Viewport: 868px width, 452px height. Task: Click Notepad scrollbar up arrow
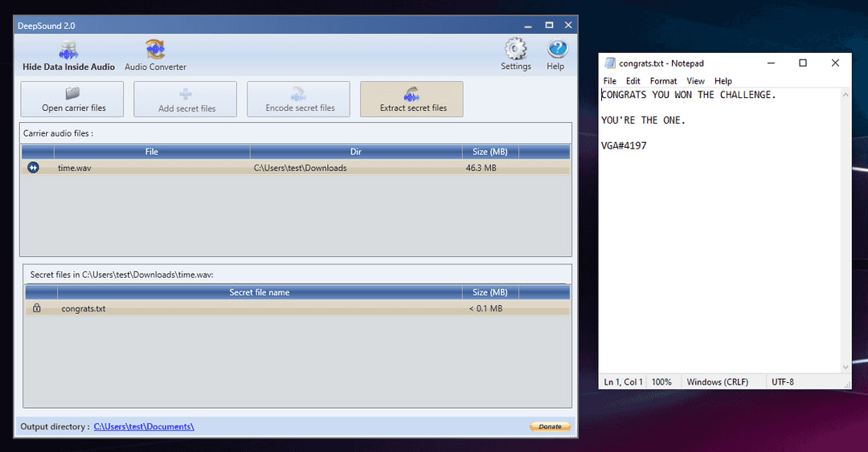click(x=845, y=95)
